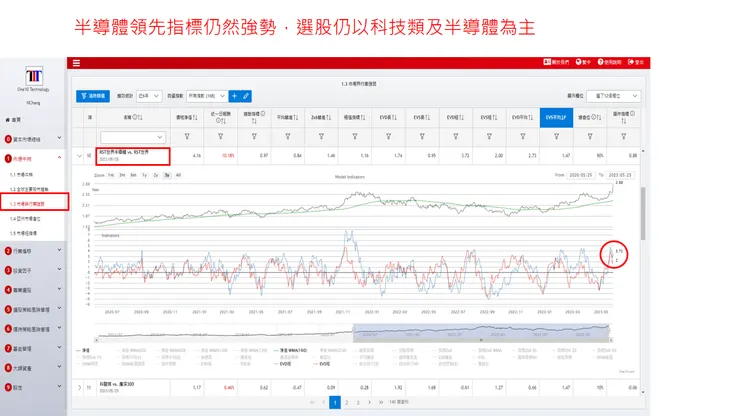Viewport: 740px width, 416px height.
Task: Select the active 3y zoom button
Action: [167, 175]
